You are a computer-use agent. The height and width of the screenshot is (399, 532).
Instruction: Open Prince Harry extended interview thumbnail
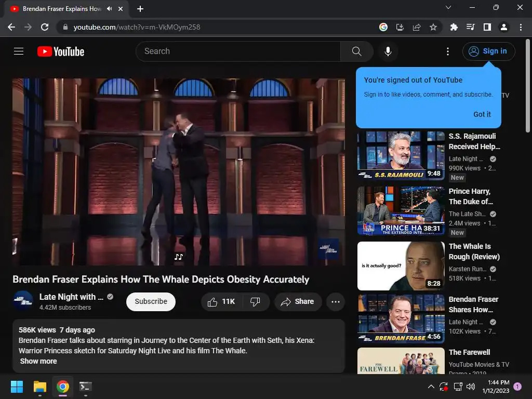click(x=401, y=211)
